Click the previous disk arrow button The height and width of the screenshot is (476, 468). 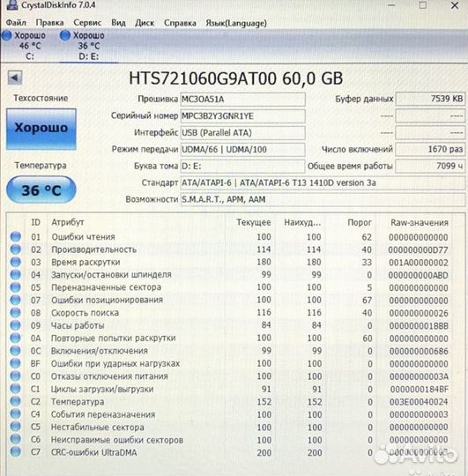[15, 78]
